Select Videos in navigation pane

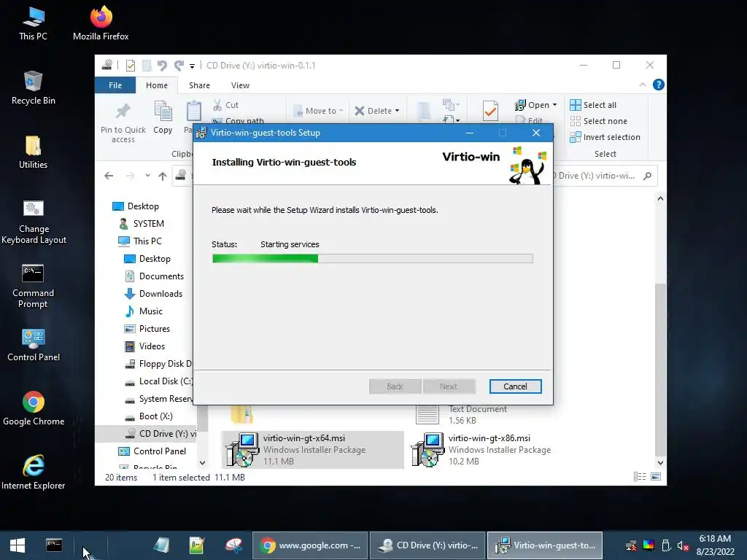click(x=145, y=346)
